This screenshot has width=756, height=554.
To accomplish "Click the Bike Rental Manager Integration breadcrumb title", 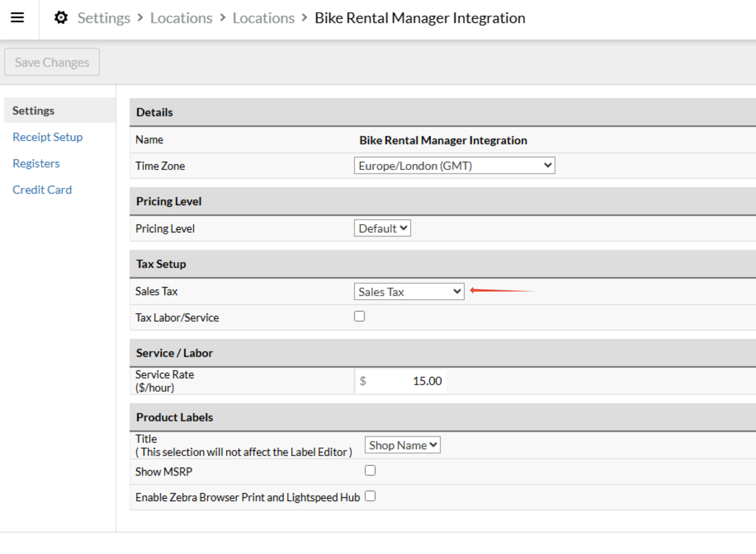I will tap(420, 18).
